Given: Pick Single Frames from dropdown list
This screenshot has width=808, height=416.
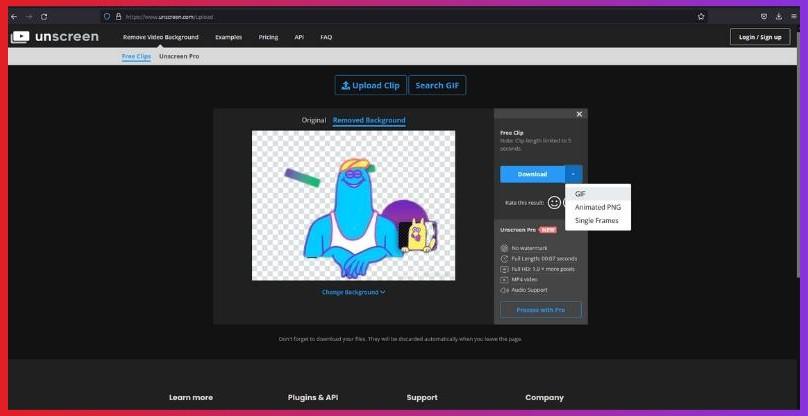Looking at the screenshot, I should click(596, 220).
